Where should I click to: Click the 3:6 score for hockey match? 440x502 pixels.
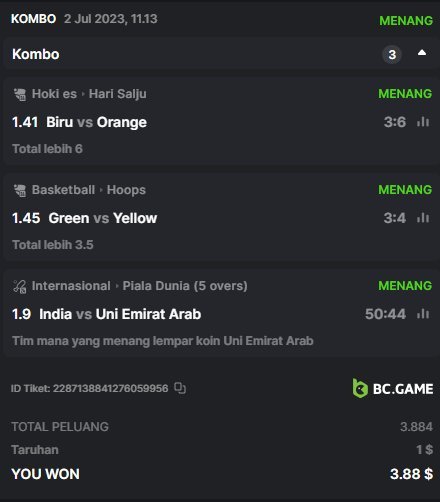[395, 122]
